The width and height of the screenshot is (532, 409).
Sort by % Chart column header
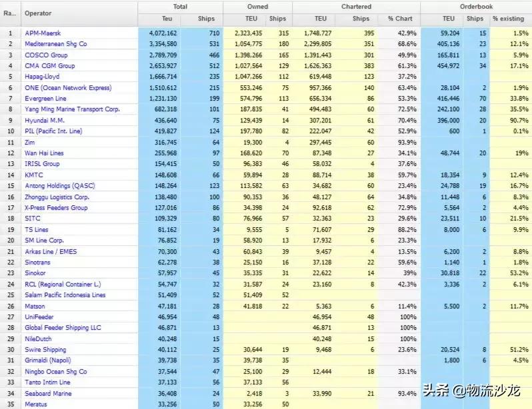tap(399, 19)
